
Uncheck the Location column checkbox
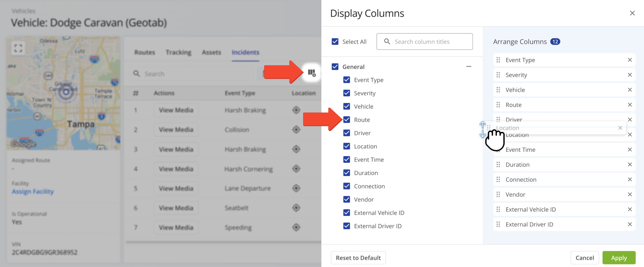click(x=347, y=146)
